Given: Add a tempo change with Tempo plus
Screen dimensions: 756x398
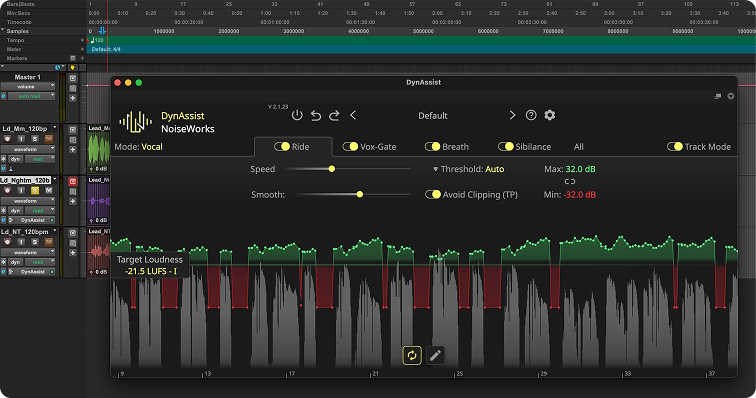Looking at the screenshot, I should [82, 41].
